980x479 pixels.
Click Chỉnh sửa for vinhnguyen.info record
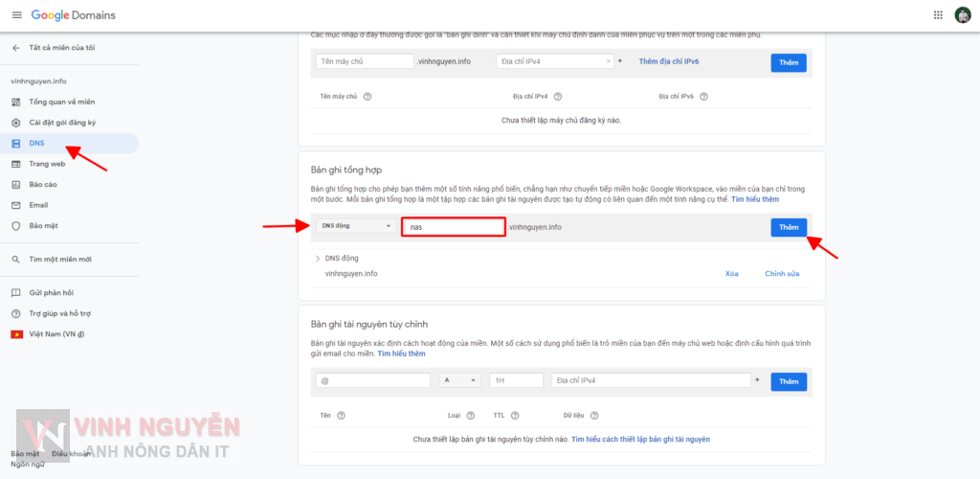[781, 274]
